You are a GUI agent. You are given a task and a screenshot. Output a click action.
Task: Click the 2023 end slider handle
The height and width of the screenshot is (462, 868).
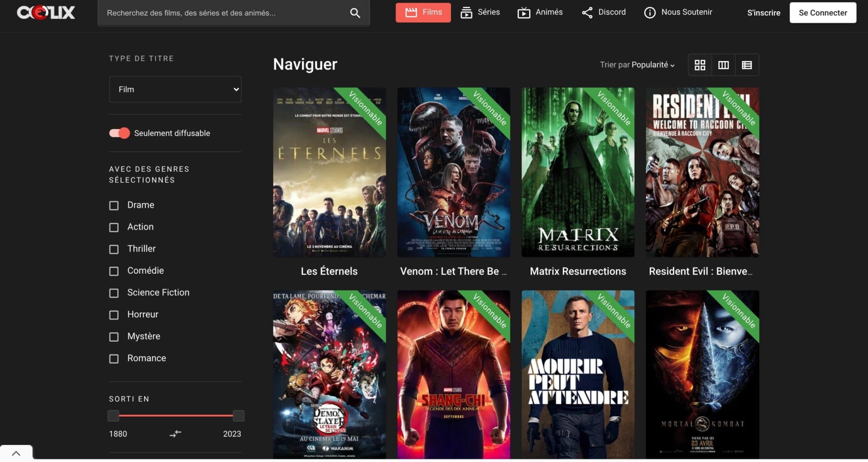(x=239, y=416)
